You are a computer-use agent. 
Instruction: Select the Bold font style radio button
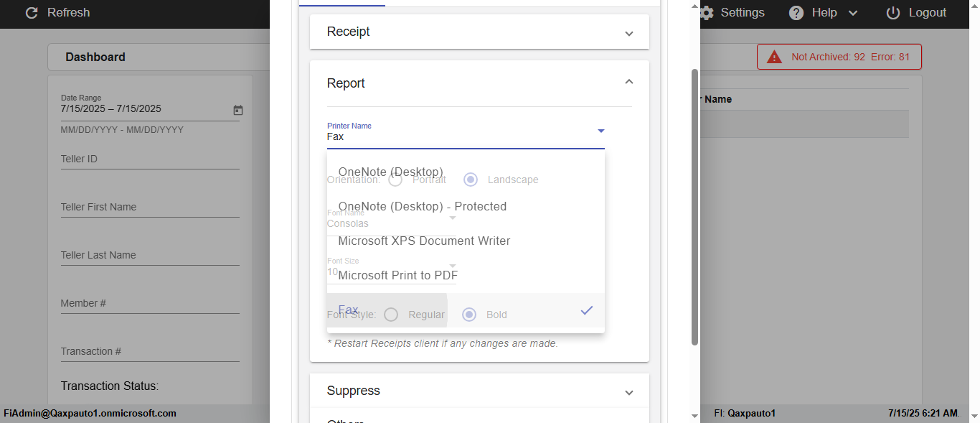coord(469,315)
